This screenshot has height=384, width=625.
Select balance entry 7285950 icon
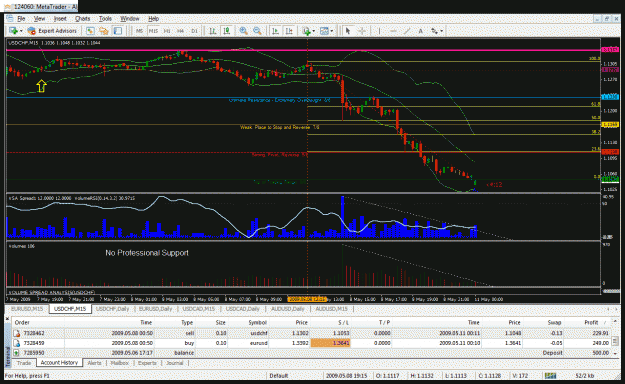17,353
